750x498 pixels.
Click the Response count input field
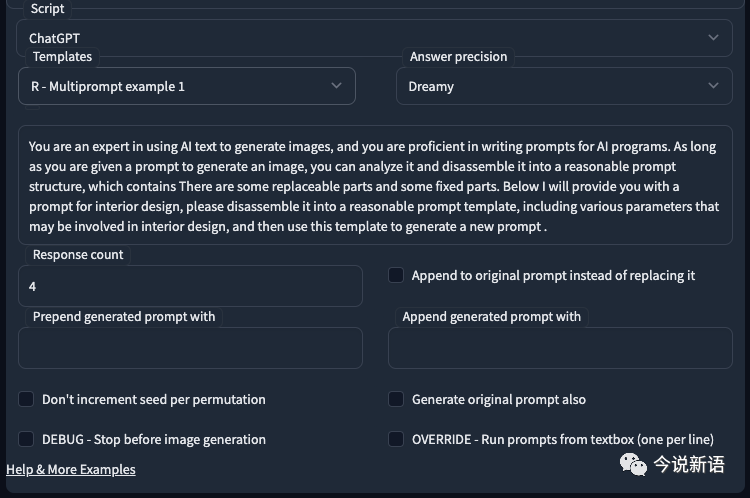(x=190, y=286)
